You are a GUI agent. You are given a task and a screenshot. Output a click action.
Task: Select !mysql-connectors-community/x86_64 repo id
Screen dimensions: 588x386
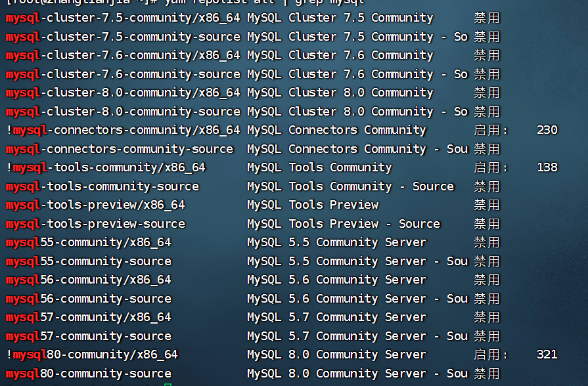point(123,131)
